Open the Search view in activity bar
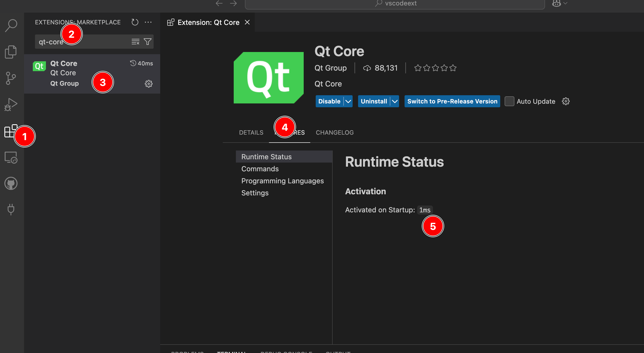This screenshot has width=644, height=353. tap(11, 25)
